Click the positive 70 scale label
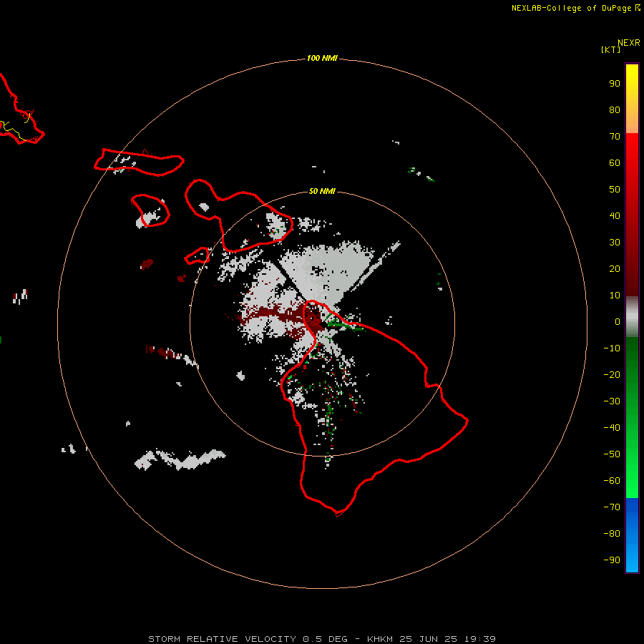 (x=615, y=137)
